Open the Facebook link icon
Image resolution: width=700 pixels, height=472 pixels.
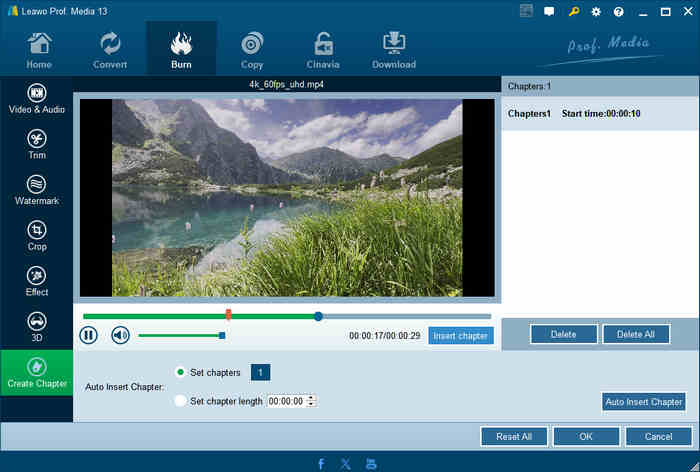pyautogui.click(x=321, y=464)
